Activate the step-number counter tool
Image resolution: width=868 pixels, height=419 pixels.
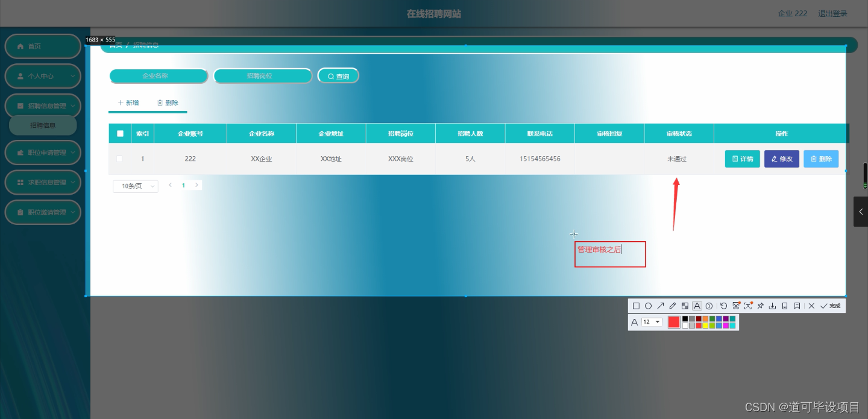(709, 306)
